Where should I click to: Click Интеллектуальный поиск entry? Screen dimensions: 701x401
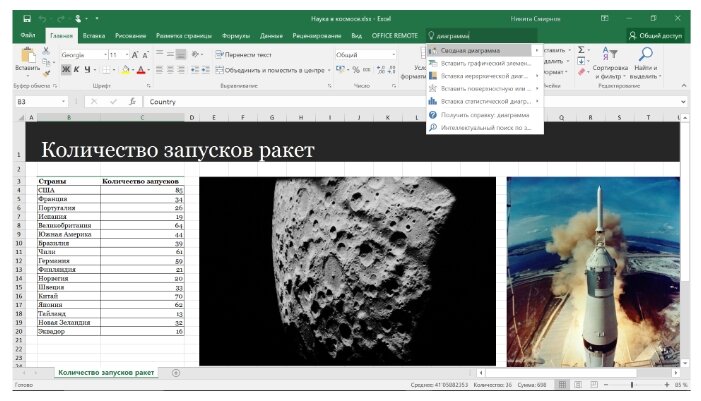(485, 127)
